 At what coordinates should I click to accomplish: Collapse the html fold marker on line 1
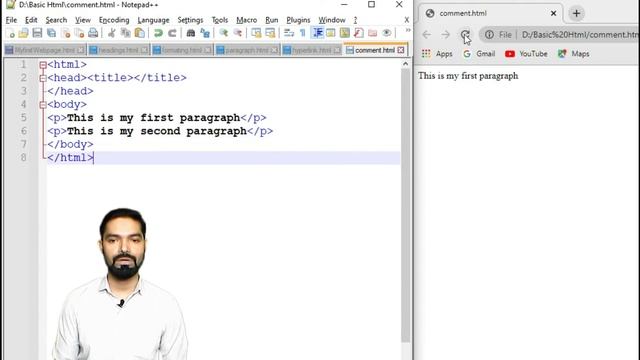pyautogui.click(x=43, y=64)
